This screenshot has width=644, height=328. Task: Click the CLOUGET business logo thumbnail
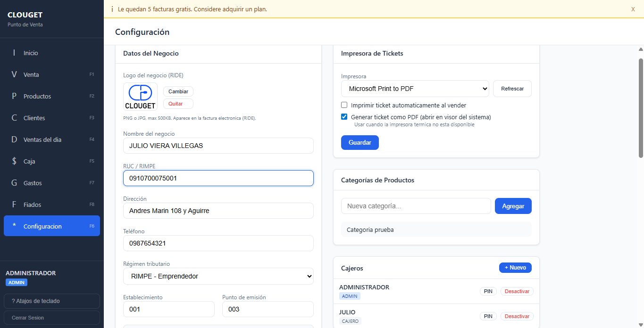pyautogui.click(x=140, y=97)
